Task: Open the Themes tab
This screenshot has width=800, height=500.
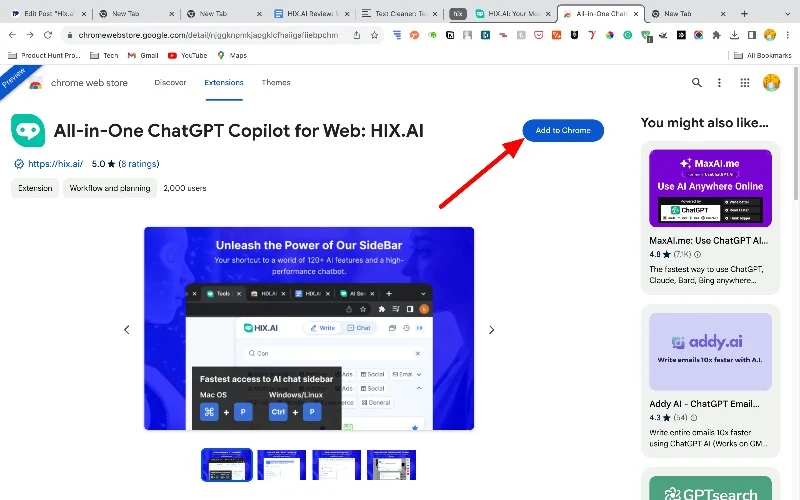Action: coord(276,82)
